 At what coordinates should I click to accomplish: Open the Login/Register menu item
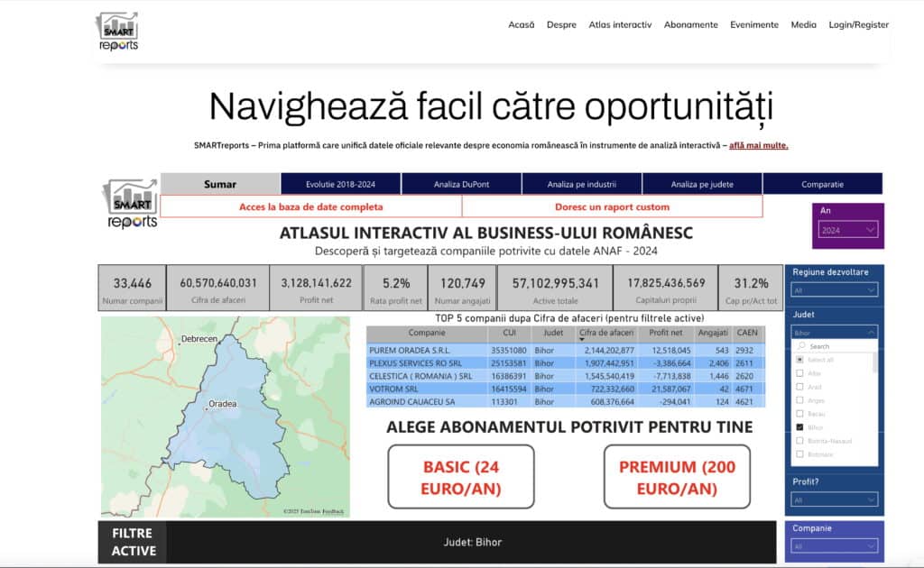click(858, 25)
